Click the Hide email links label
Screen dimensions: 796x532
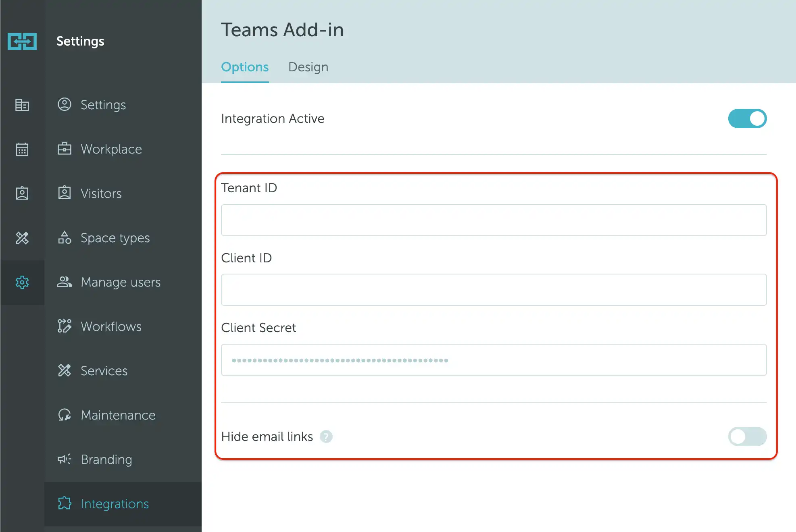[x=267, y=436]
